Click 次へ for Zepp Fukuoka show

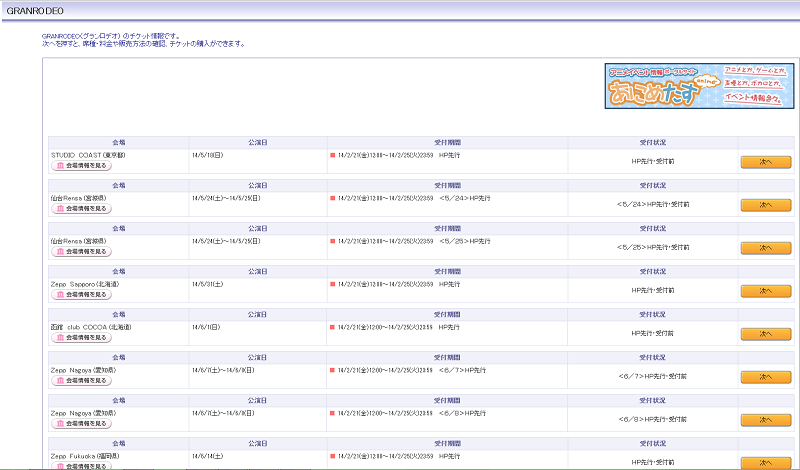click(765, 462)
